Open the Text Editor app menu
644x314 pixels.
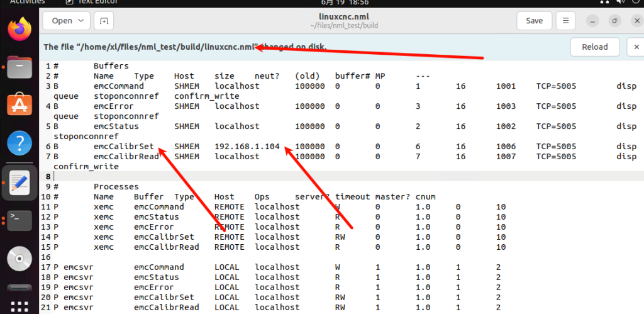92,2
